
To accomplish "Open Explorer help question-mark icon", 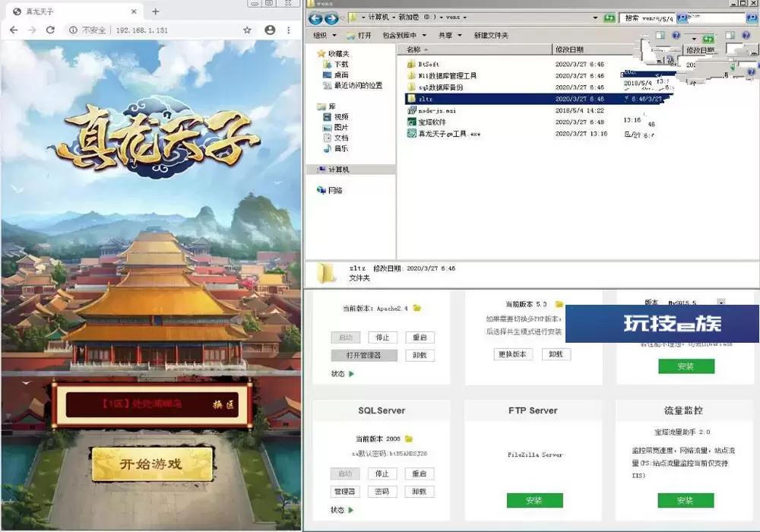I will pos(676,36).
